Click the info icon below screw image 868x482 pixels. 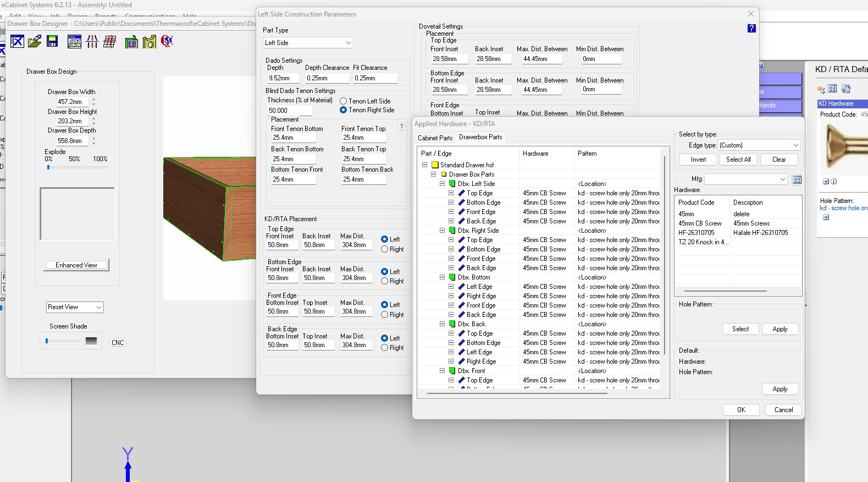[833, 182]
